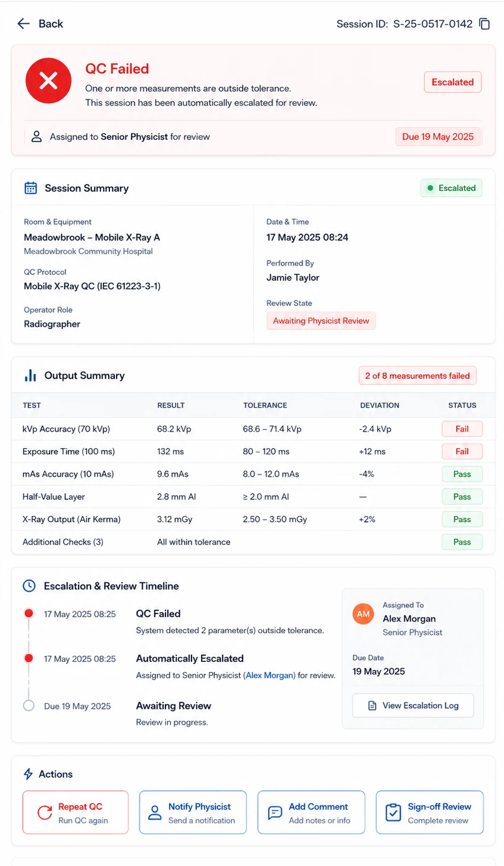The image size is (504, 866).
Task: Click the 2.8 mm Al result value
Action: pos(177,496)
